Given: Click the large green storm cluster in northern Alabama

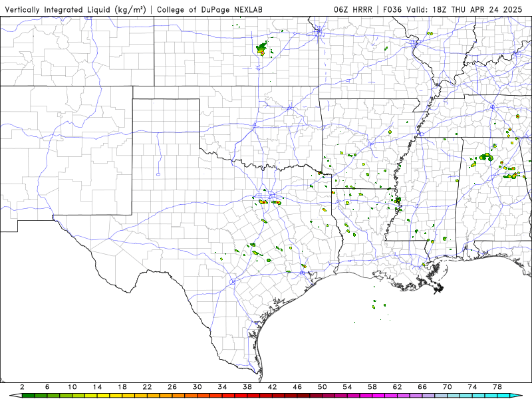Looking at the screenshot, I should coord(486,157).
